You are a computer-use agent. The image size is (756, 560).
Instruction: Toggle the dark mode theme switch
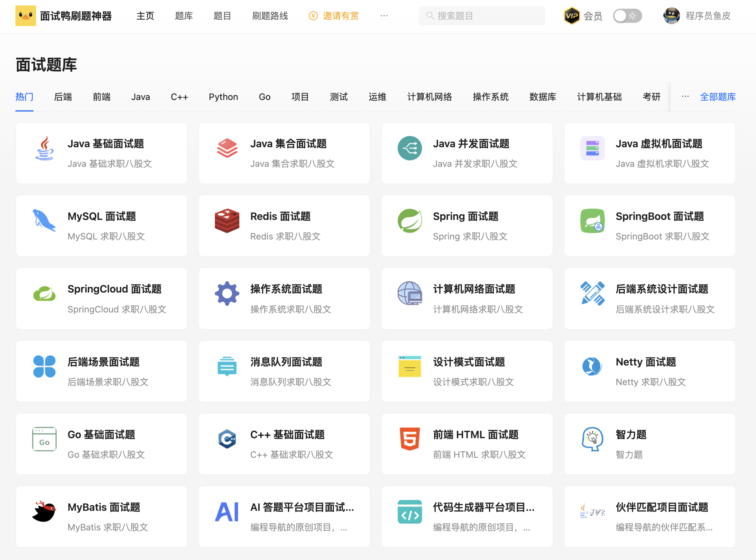(627, 16)
